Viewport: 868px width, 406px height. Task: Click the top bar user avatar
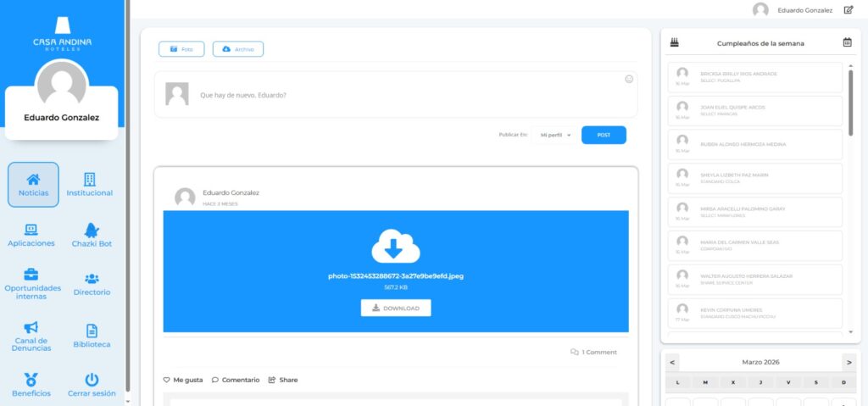point(760,10)
